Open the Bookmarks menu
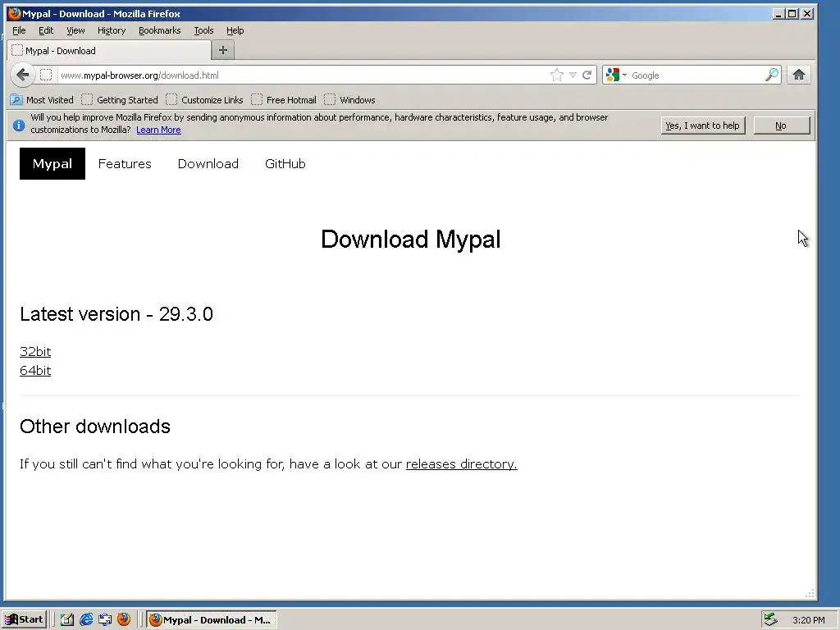This screenshot has height=630, width=840. pos(160,30)
